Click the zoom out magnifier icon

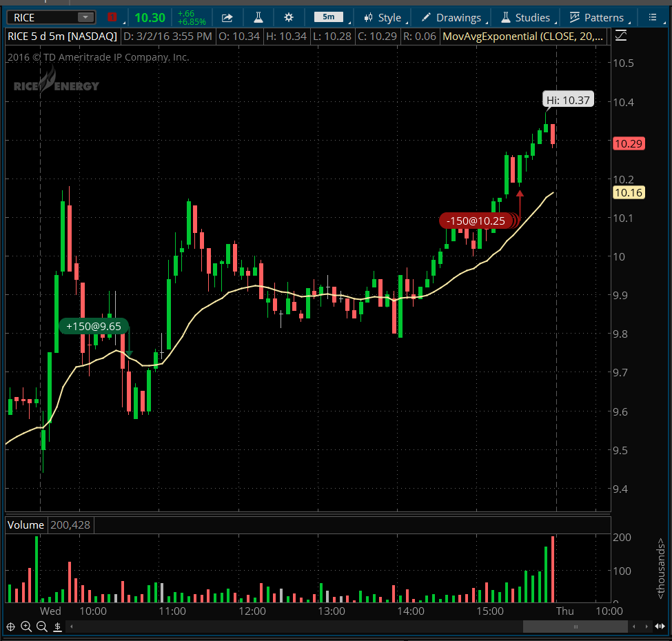tap(42, 627)
